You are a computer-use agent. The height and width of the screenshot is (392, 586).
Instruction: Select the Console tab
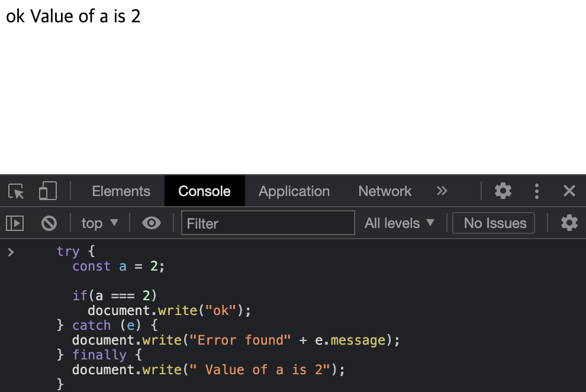point(204,191)
